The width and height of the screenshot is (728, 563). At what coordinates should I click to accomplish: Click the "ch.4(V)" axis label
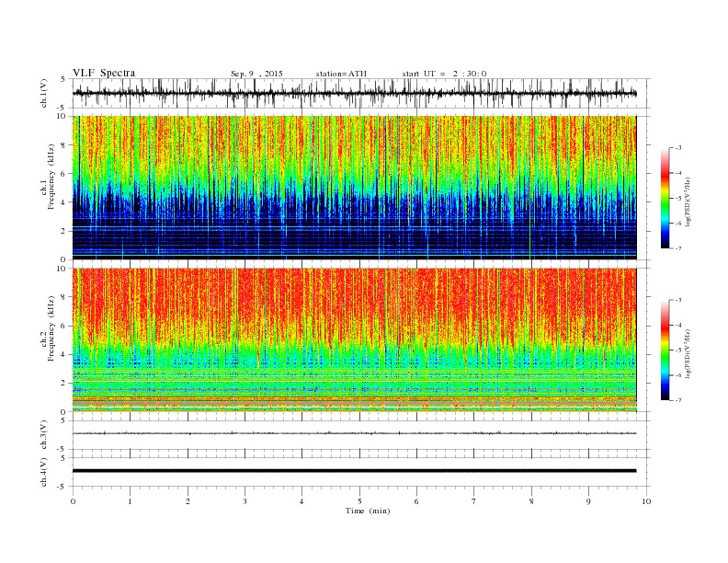44,472
